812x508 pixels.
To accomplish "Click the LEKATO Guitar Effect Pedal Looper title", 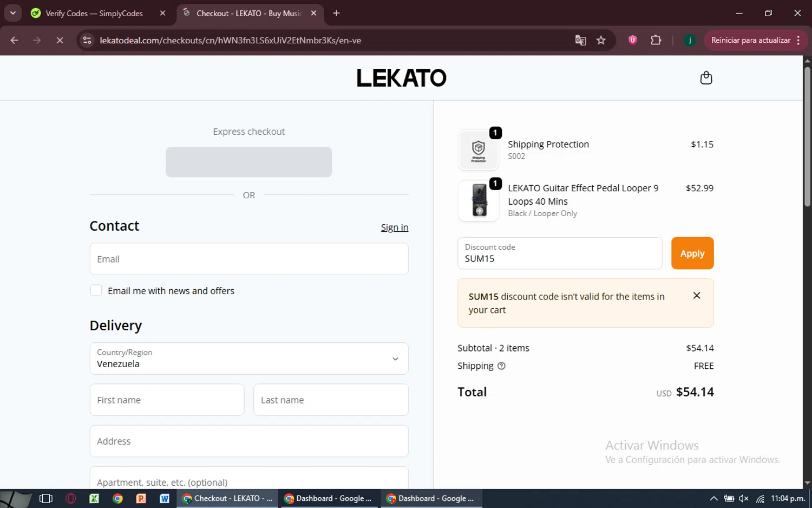I will coord(583,194).
